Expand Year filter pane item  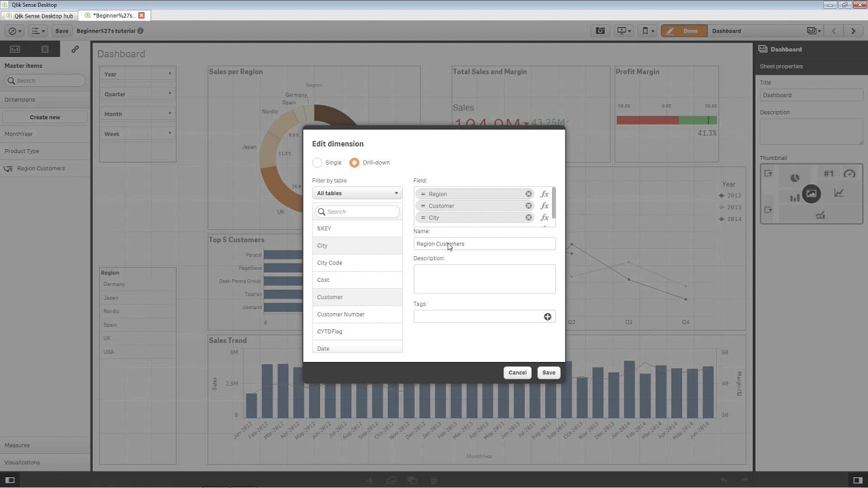pos(138,74)
